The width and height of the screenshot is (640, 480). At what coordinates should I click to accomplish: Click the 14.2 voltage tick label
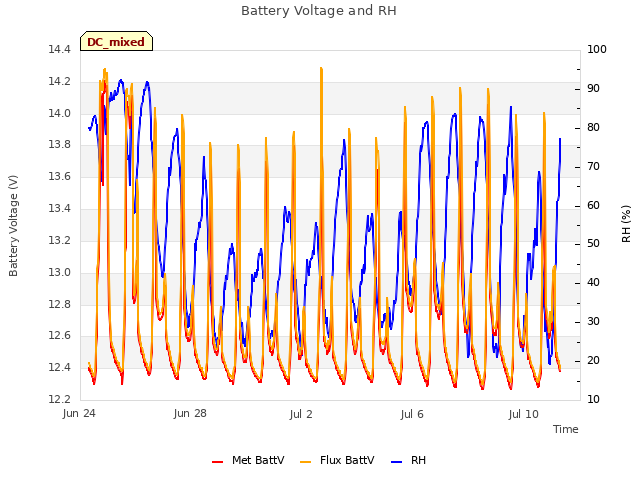pos(60,81)
